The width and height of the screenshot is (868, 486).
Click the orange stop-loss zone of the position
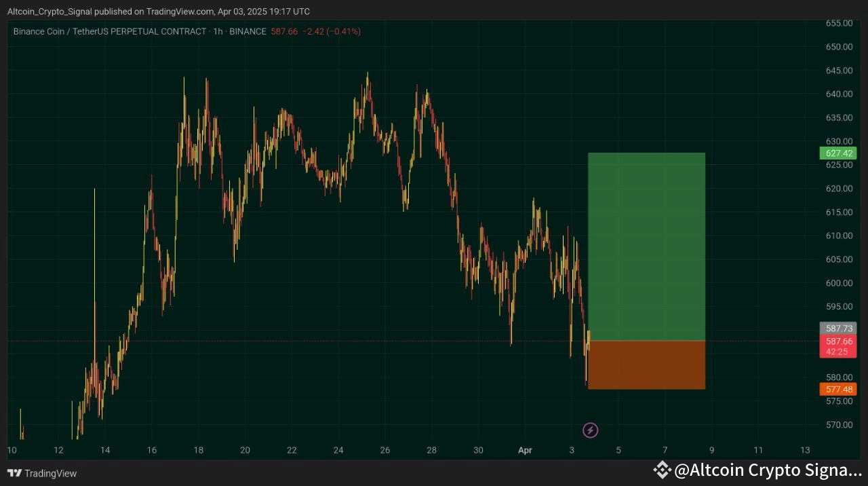point(646,364)
